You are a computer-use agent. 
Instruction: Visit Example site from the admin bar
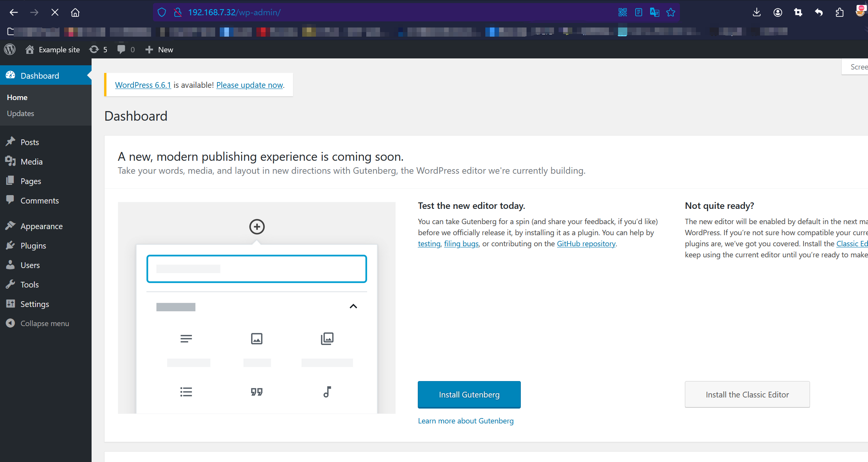tap(52, 49)
